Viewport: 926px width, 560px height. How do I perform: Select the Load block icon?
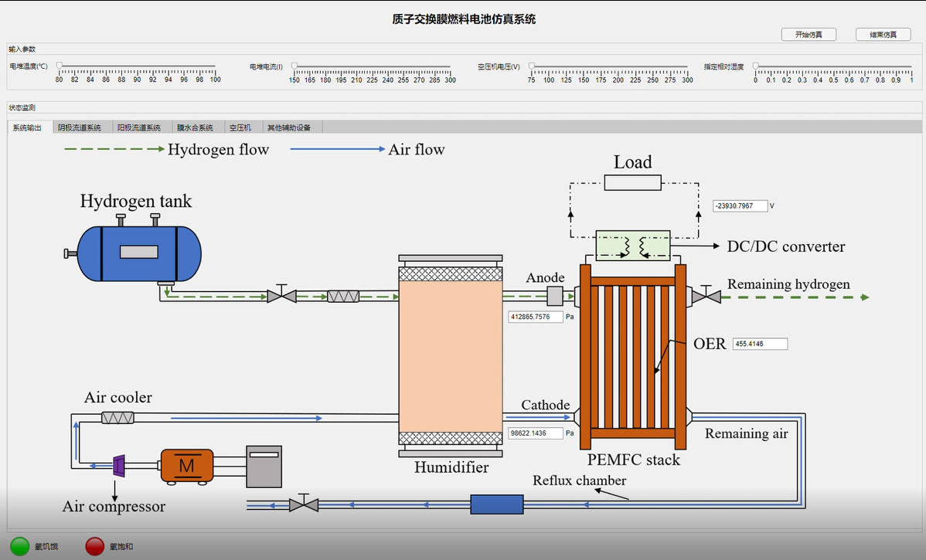click(632, 182)
